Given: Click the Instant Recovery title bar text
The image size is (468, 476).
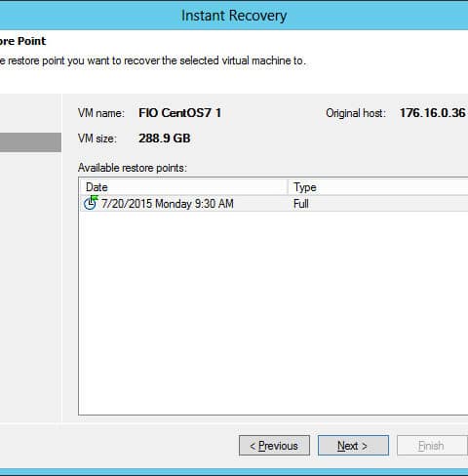Looking at the screenshot, I should point(234,16).
